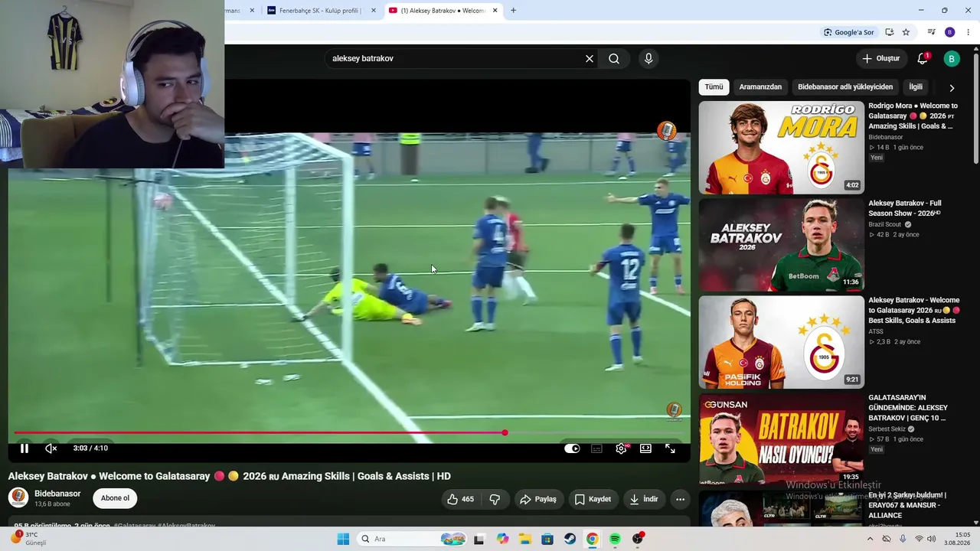Click the Google'a Sor lens button
This screenshot has height=551, width=980.
pos(848,32)
